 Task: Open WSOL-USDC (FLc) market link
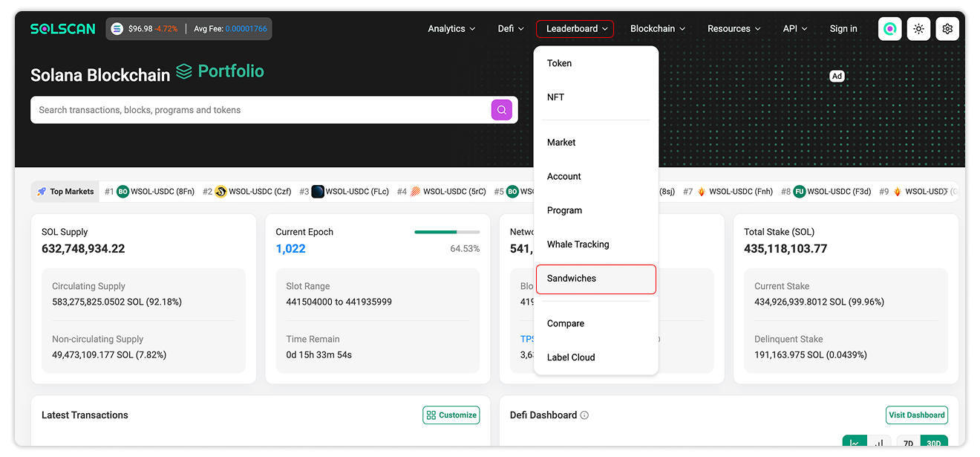357,192
